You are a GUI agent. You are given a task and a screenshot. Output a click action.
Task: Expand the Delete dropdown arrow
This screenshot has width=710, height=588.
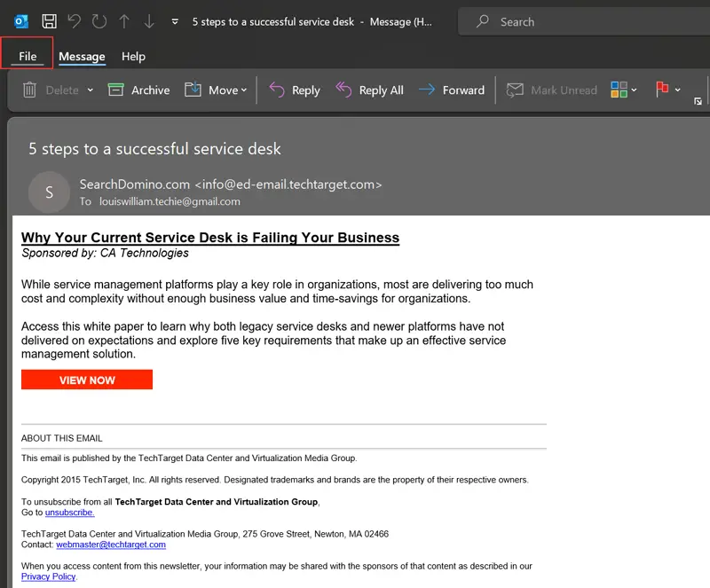[91, 90]
